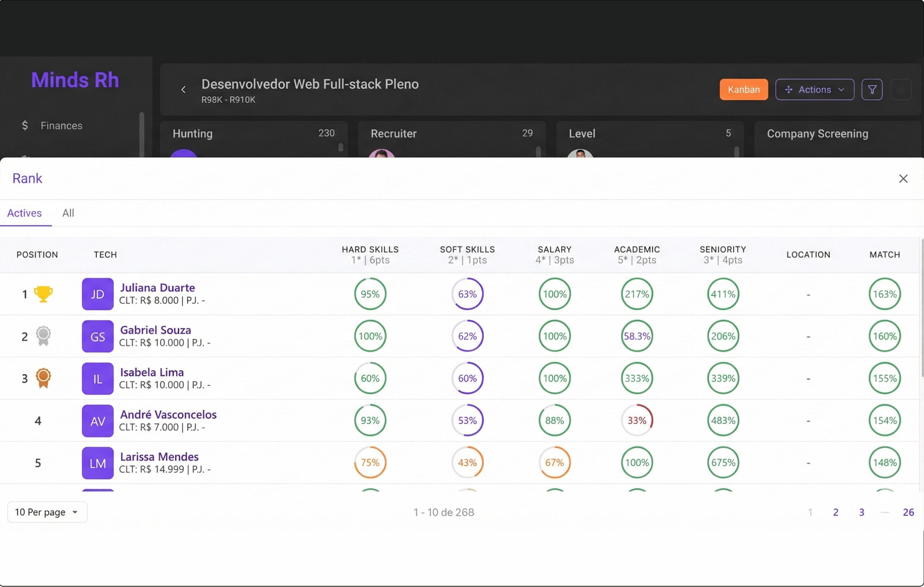Viewport: 924px width, 587px height.
Task: Open the filter funnel icon in the header
Action: tap(872, 90)
